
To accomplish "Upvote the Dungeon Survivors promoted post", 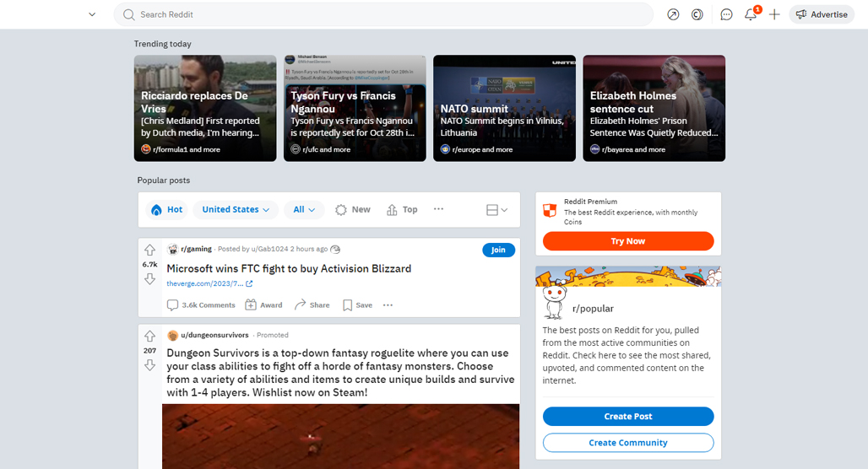I will click(x=149, y=337).
